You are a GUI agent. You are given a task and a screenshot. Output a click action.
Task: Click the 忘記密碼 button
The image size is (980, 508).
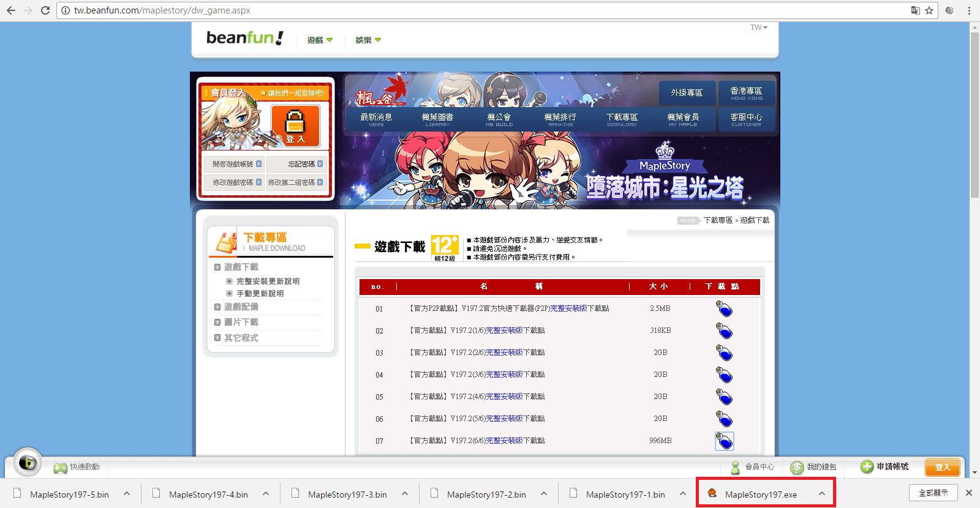[x=296, y=164]
